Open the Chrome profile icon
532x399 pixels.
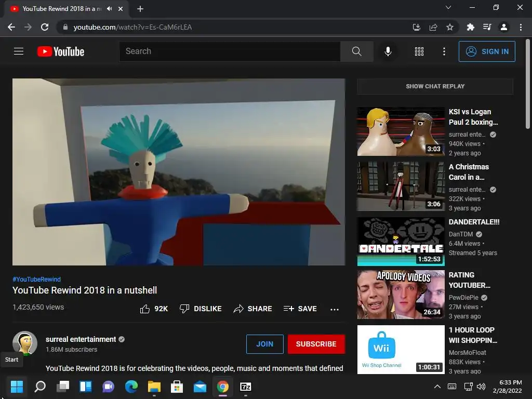(x=504, y=27)
